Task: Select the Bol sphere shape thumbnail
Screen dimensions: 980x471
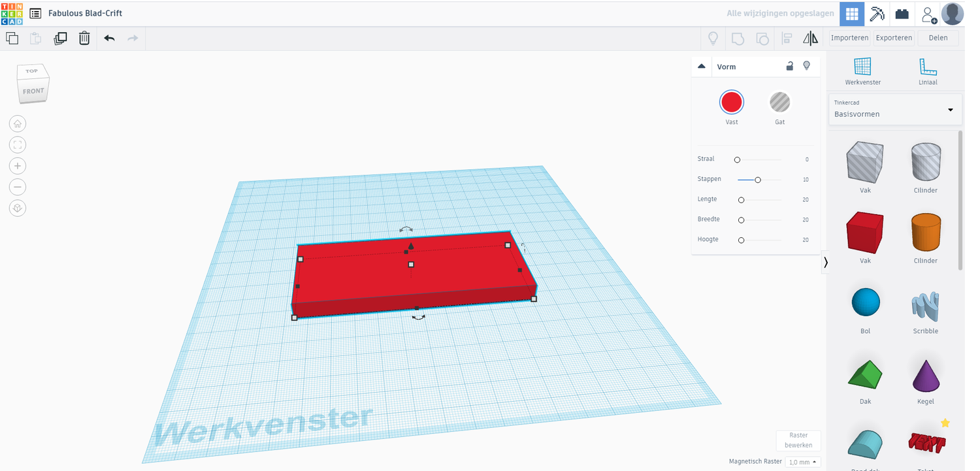Action: (x=866, y=304)
